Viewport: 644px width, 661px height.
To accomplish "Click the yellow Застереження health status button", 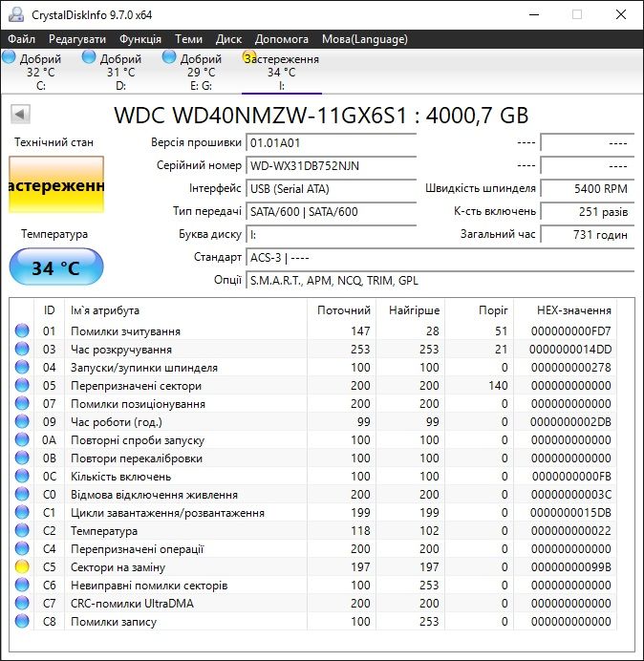I will click(56, 184).
